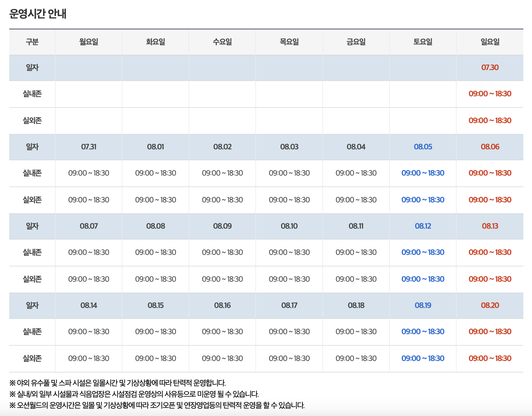Image resolution: width=532 pixels, height=416 pixels.
Task: Click the 실외존 hours for 08.02
Action: pyautogui.click(x=222, y=200)
